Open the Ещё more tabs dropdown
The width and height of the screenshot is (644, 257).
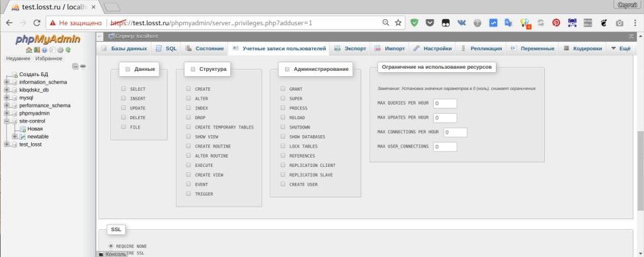[x=620, y=48]
